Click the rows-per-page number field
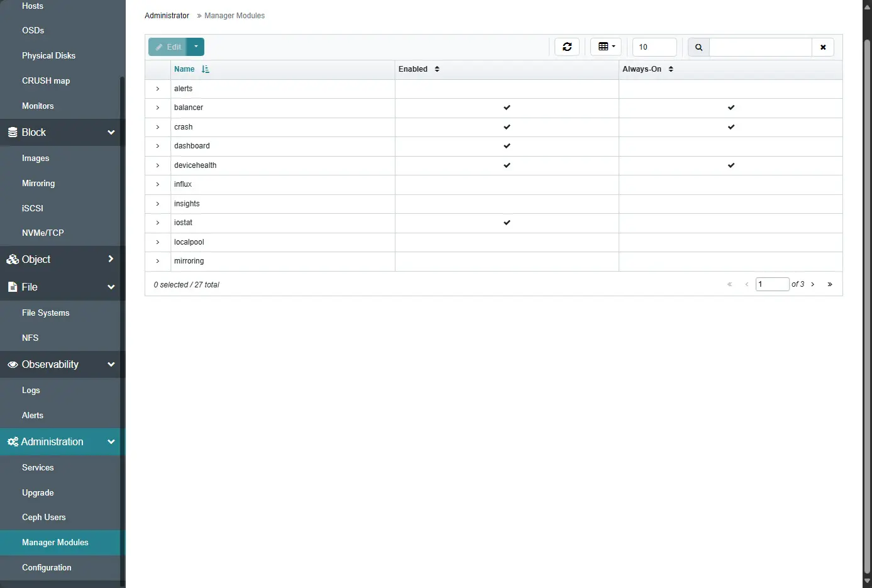 (x=654, y=47)
